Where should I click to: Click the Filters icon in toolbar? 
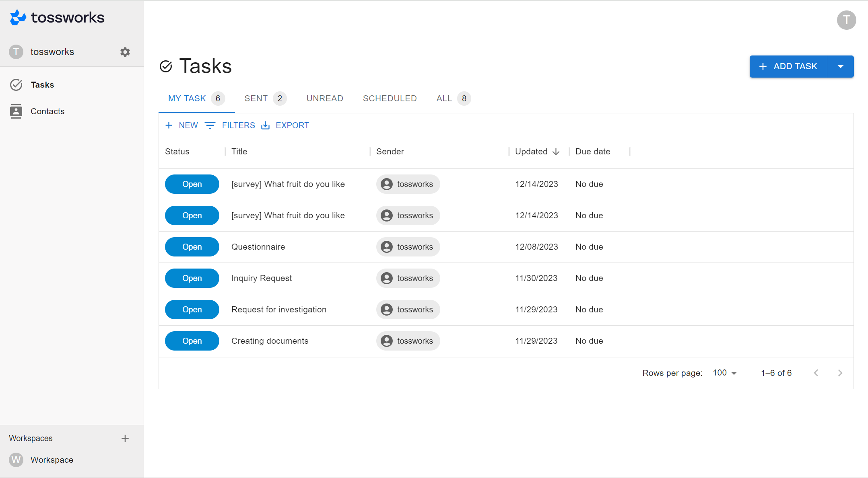pyautogui.click(x=210, y=125)
